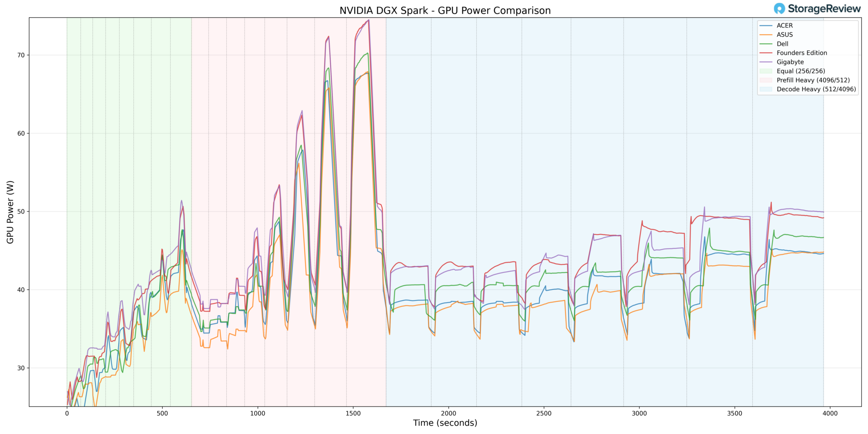Click the StorageReview logo icon
This screenshot has height=434, width=868.
click(779, 9)
